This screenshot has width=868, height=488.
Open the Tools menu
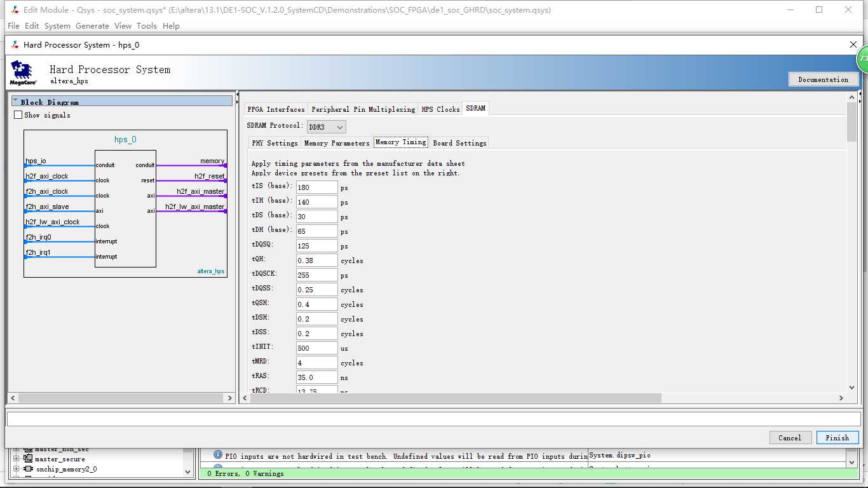point(147,26)
